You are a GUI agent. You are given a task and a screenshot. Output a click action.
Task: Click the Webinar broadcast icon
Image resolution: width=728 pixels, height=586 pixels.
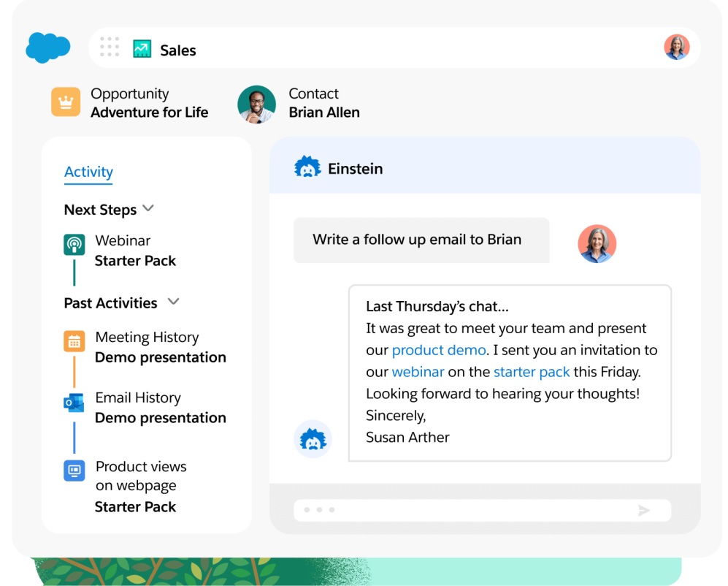coord(74,245)
